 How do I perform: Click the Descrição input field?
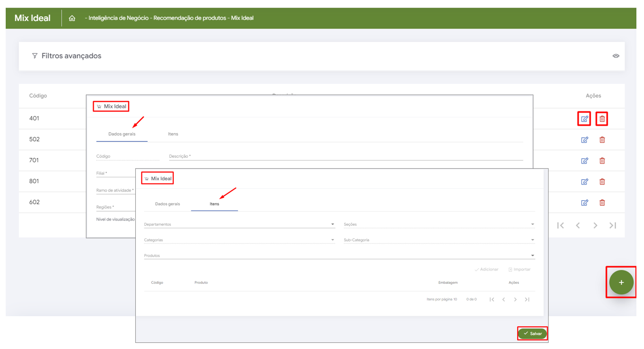click(346, 156)
